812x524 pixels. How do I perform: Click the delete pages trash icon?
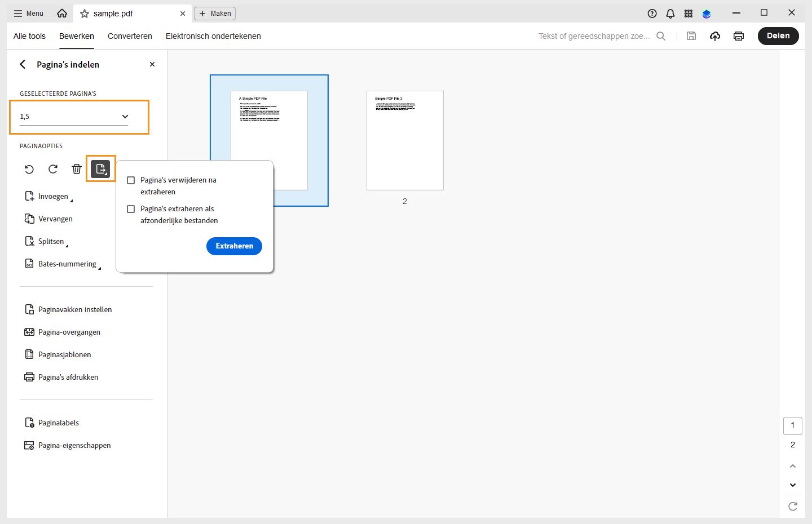pos(77,169)
